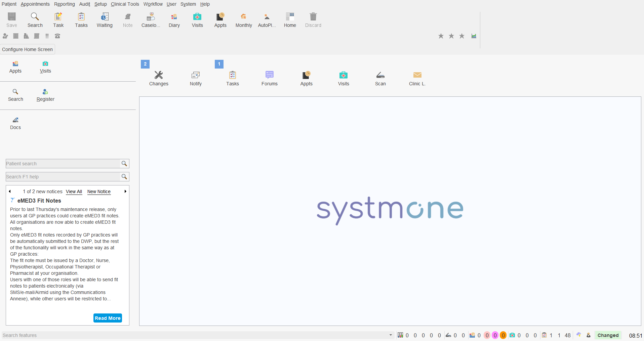Open Visits on the home screen centre row
Viewport: 644px width, 341px height.
tap(344, 79)
